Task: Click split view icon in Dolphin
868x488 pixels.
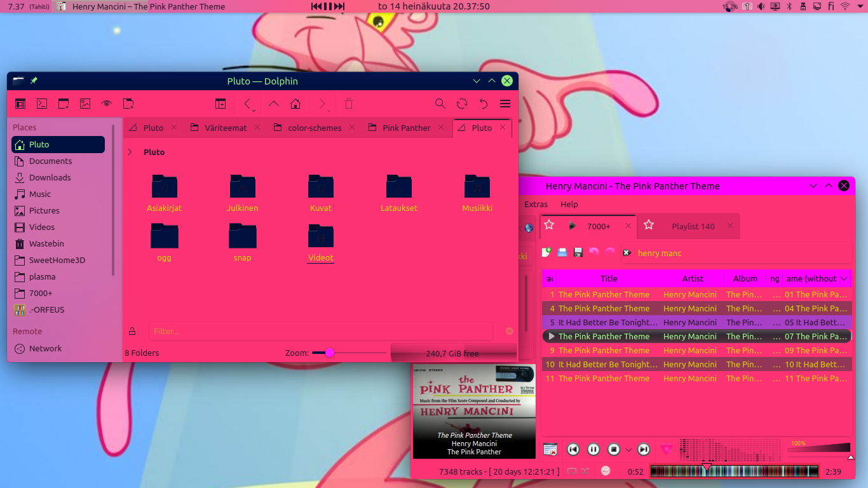Action: (220, 104)
